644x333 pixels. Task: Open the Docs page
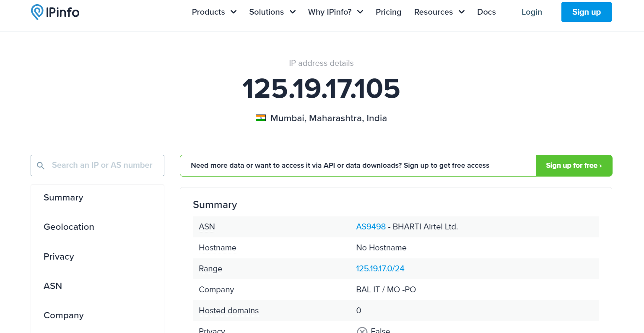[486, 12]
